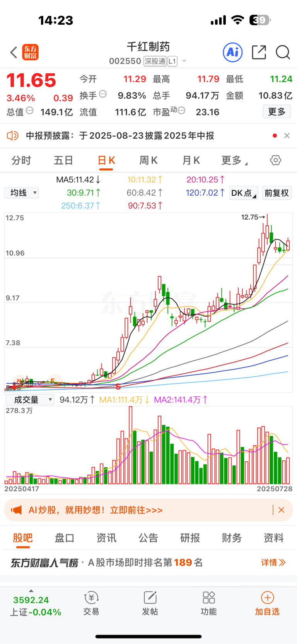Expand the stock code dropdown triangle
This screenshot has height=644, width=297.
click(x=184, y=61)
